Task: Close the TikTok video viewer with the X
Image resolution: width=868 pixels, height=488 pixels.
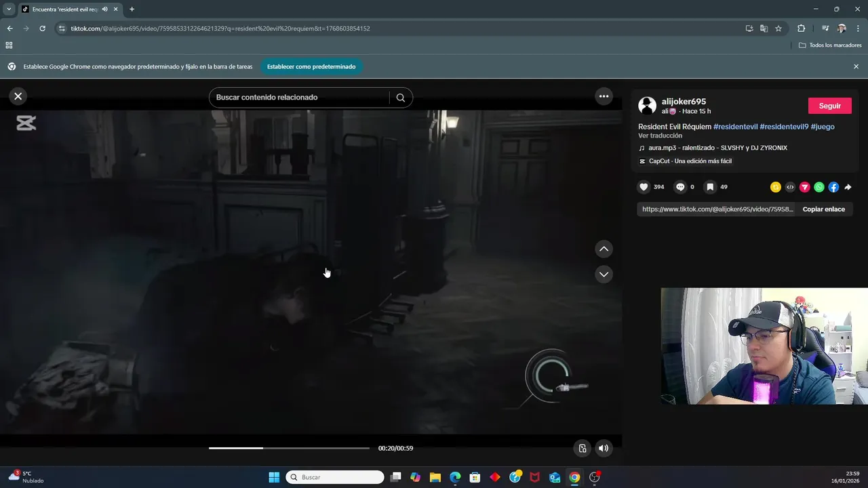Action: pos(18,96)
